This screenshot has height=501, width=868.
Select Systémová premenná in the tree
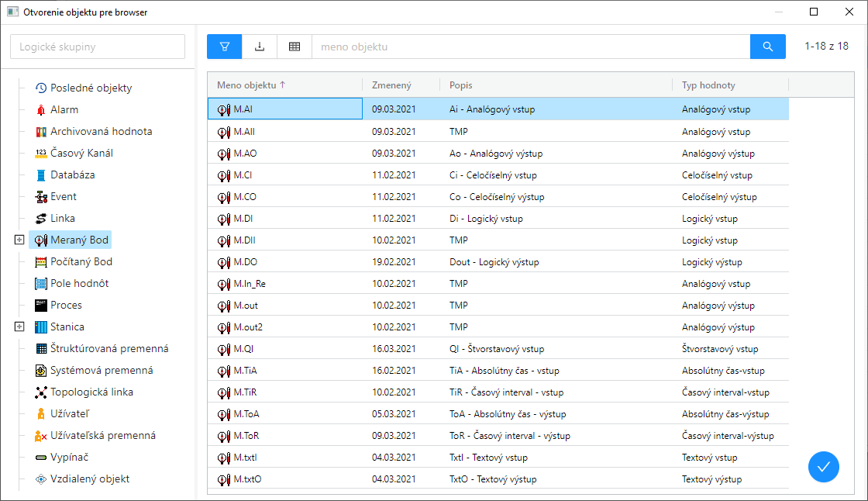[x=101, y=371]
